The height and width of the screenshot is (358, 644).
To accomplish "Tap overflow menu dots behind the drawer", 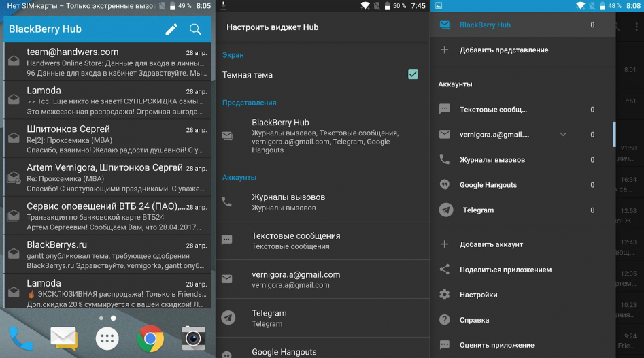I will (x=637, y=27).
